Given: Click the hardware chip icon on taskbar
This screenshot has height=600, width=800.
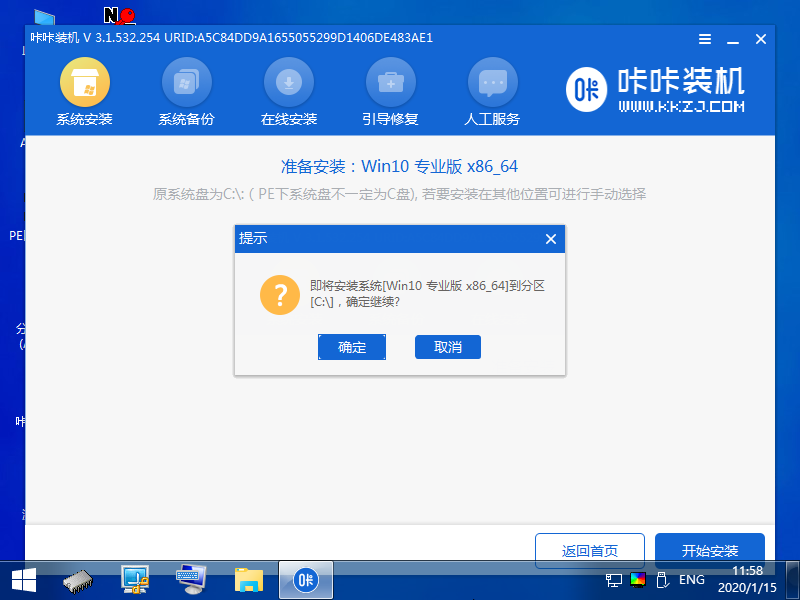Looking at the screenshot, I should [77, 579].
